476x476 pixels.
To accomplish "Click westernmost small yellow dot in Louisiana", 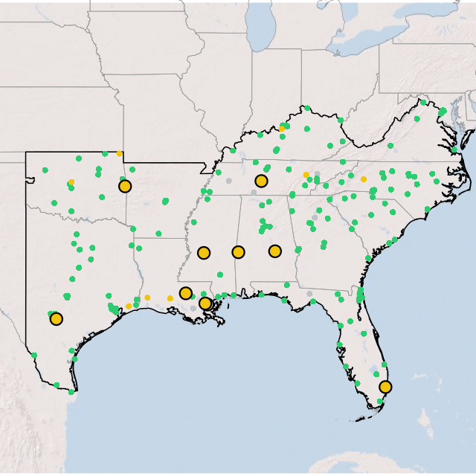I will click(147, 297).
